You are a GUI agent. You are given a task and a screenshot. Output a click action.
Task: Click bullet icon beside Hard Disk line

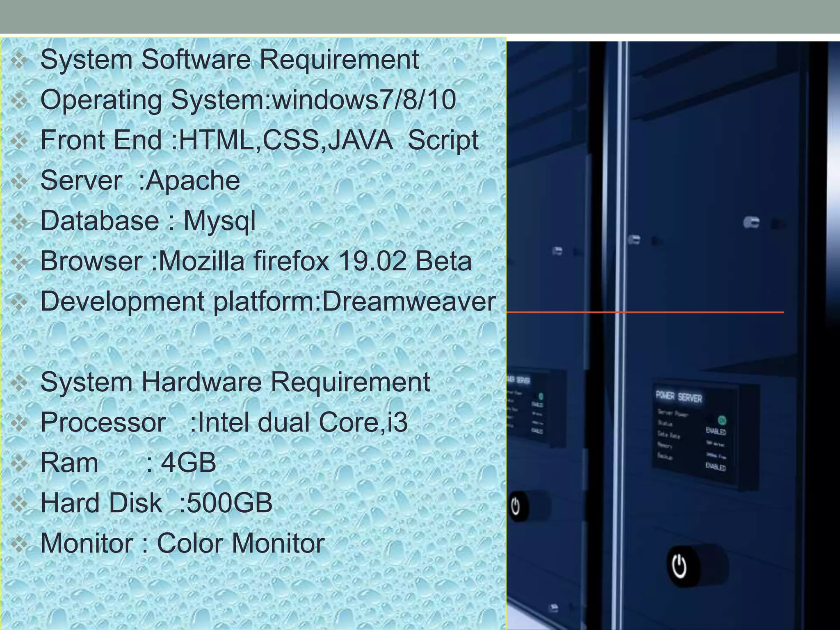tap(19, 504)
